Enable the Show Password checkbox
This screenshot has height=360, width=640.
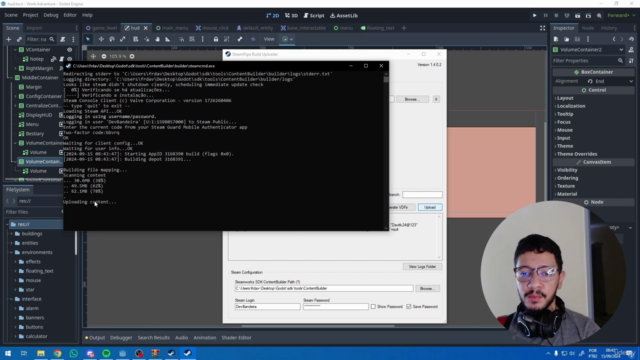373,307
